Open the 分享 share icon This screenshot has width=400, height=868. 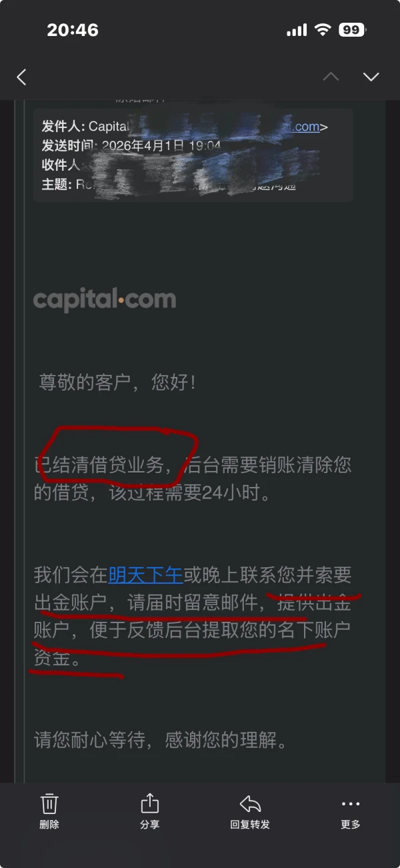(x=150, y=803)
